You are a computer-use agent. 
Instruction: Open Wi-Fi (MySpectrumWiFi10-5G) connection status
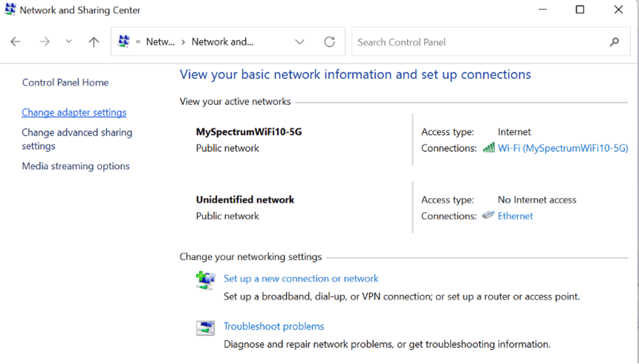click(x=563, y=148)
